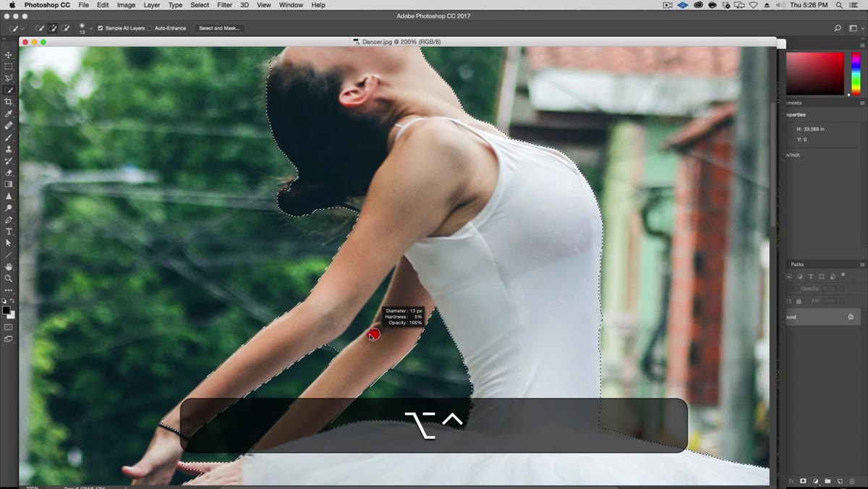Select the Brush tool
The width and height of the screenshot is (868, 489).
point(9,137)
